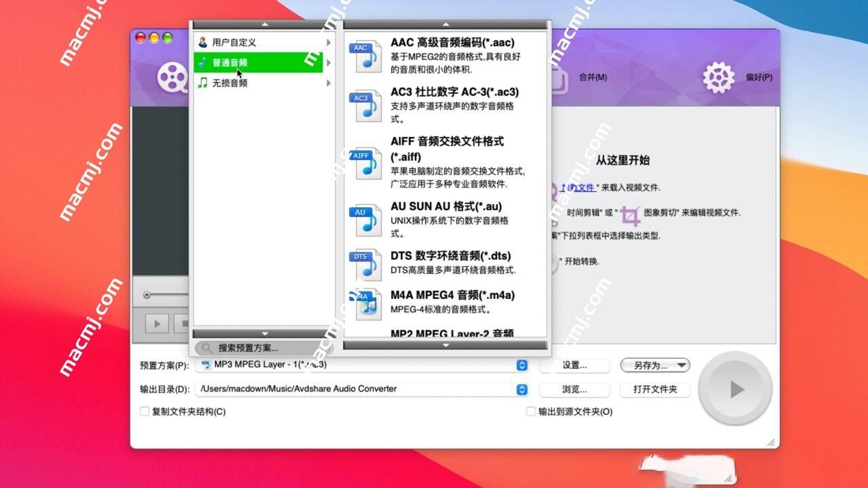Click the 合并(M) toolbar button
This screenshot has height=488, width=868.
pyautogui.click(x=592, y=77)
